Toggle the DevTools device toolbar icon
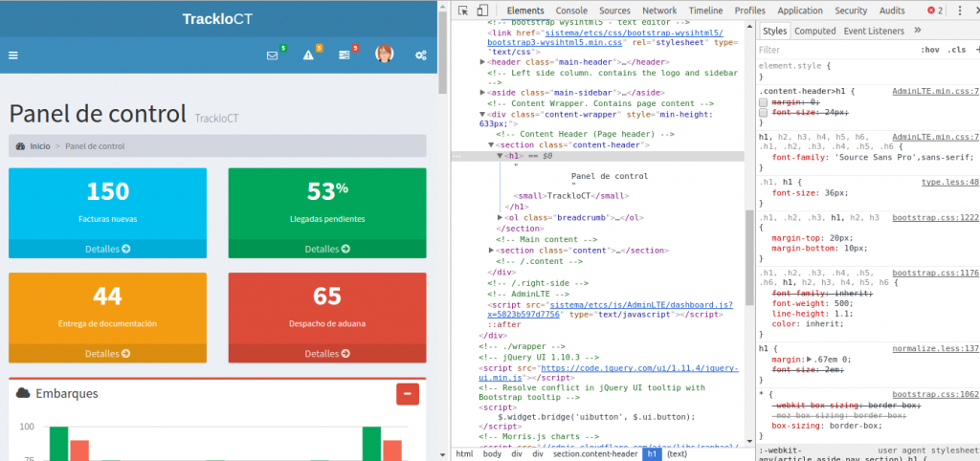Image resolution: width=980 pixels, height=461 pixels. pyautogui.click(x=482, y=11)
